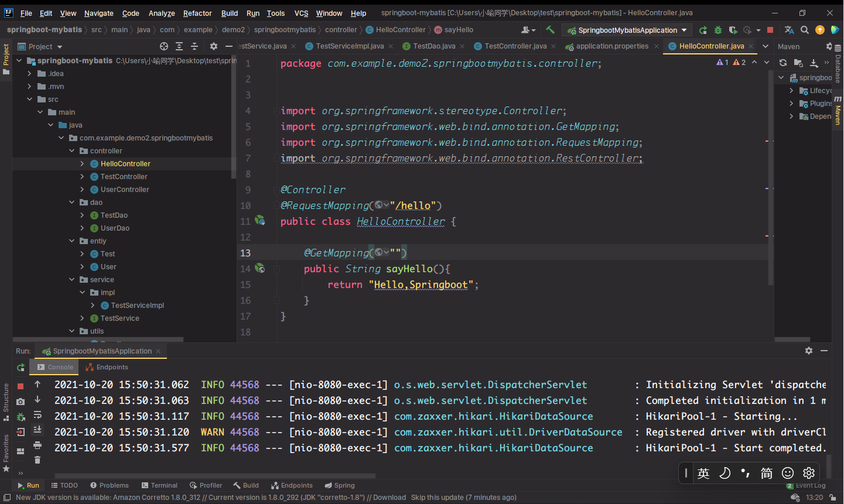Clear console output with trash icon

37,460
